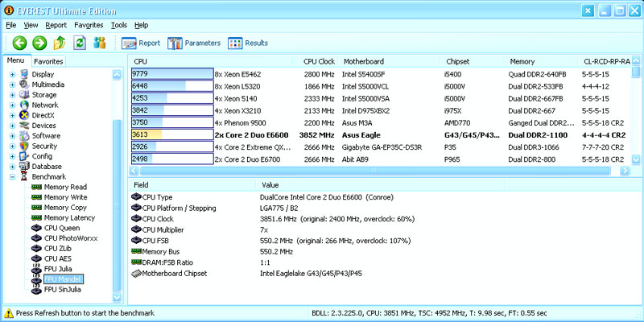644x322 pixels.
Task: Select the FPU Mandel benchmark item
Action: pyautogui.click(x=64, y=279)
